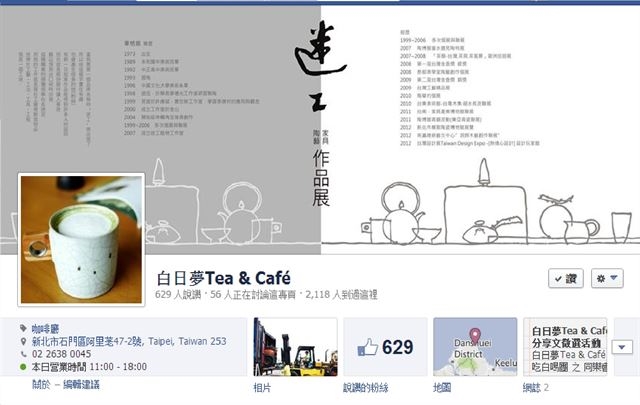Open the 相片 photos thumbnail

295,347
